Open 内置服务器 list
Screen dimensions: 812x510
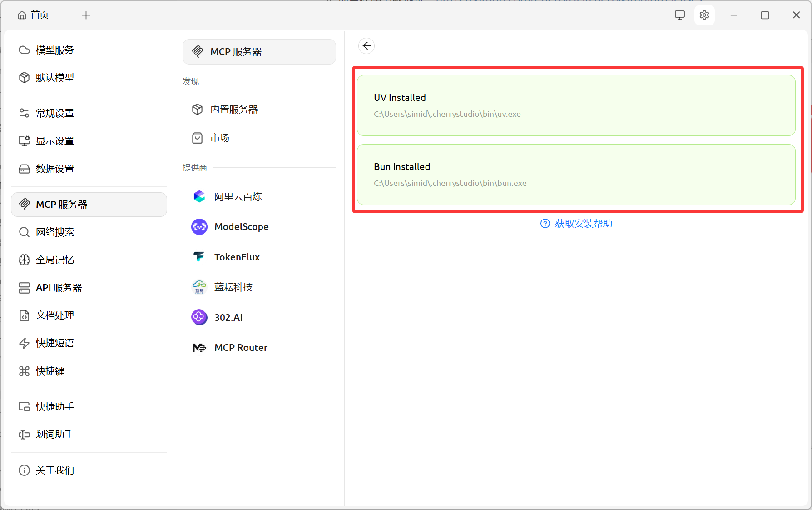tap(233, 110)
